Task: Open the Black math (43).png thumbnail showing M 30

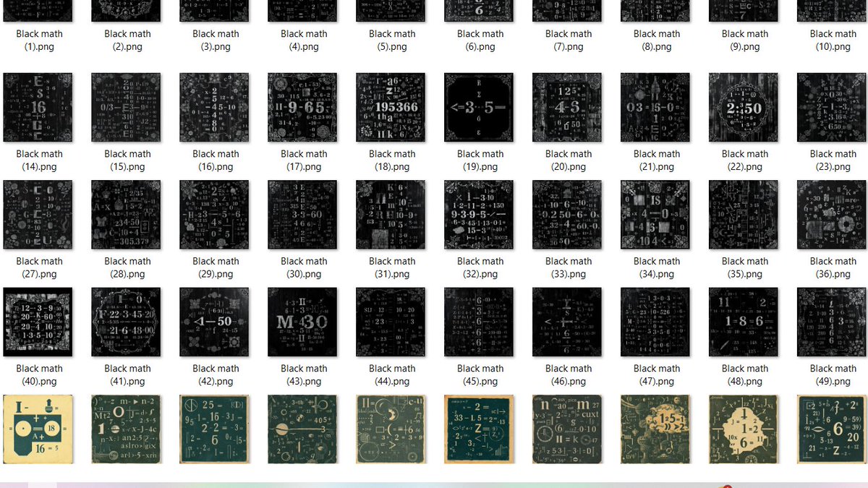Action: (303, 322)
